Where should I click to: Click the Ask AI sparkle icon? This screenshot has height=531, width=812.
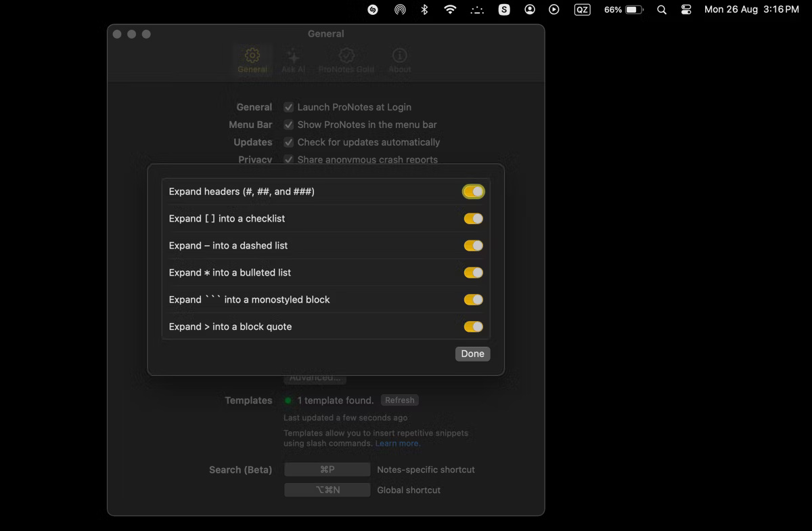294,56
